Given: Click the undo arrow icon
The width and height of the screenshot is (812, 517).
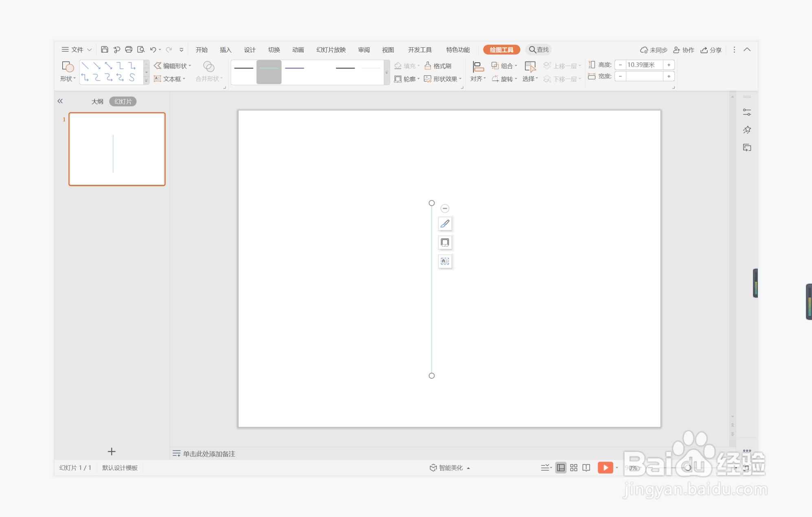Looking at the screenshot, I should pos(153,50).
